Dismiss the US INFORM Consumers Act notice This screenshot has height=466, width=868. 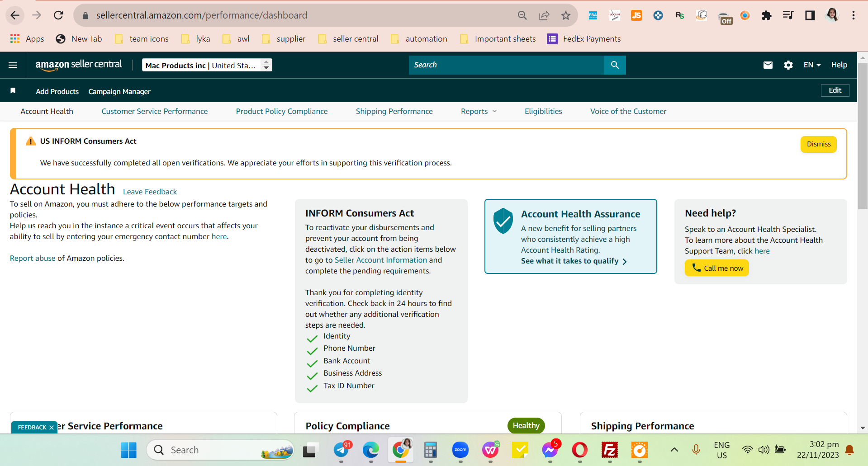click(819, 144)
